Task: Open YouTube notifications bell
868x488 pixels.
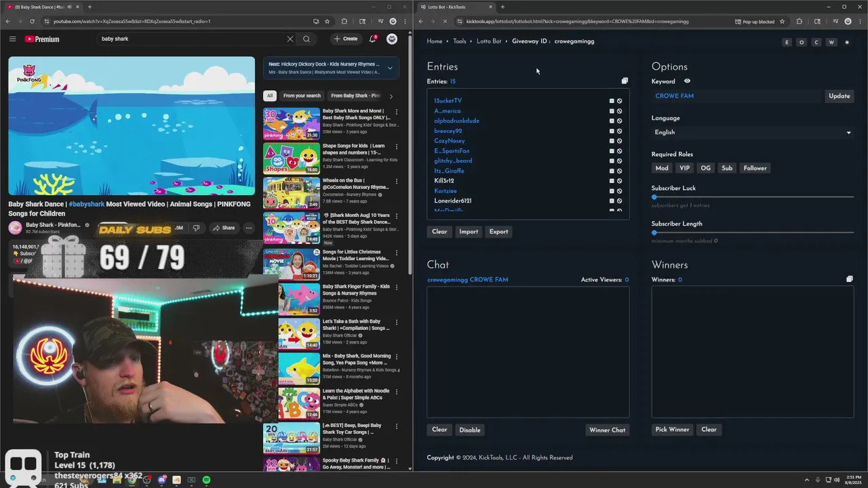Action: pyautogui.click(x=372, y=39)
